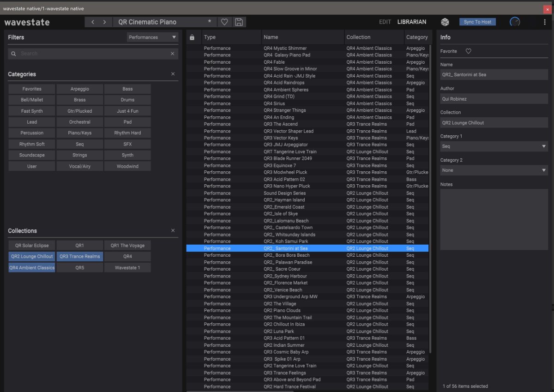Deselect QR2 Lounge Chillout collection

pos(31,256)
